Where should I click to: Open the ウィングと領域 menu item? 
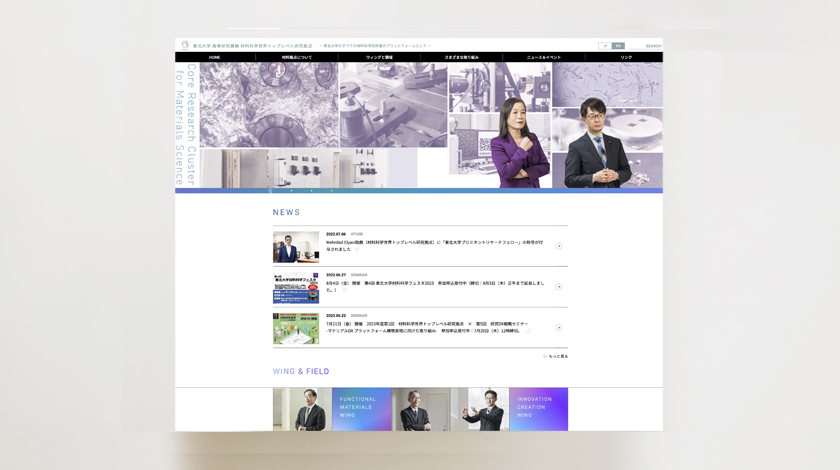(x=379, y=57)
